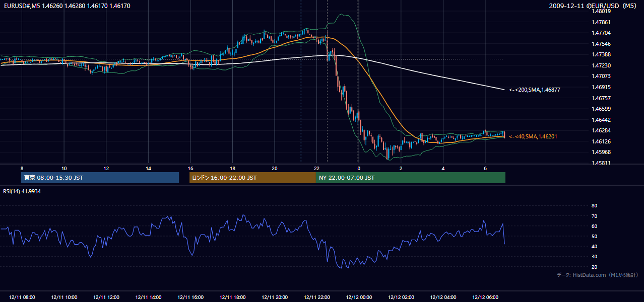Click the データ: HistData.com source credit
The width and height of the screenshot is (644, 302).
pyautogui.click(x=598, y=275)
